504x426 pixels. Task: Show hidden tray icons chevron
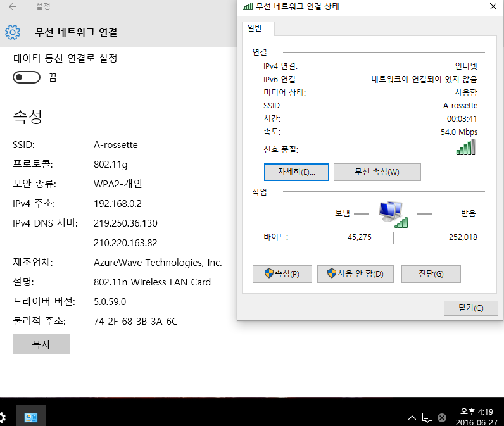click(x=412, y=417)
